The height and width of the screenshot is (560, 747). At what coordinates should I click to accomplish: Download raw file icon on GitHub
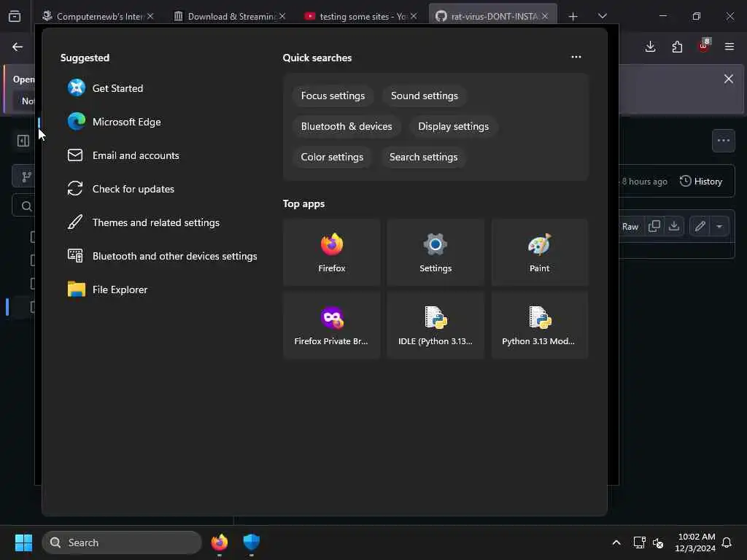tap(673, 226)
